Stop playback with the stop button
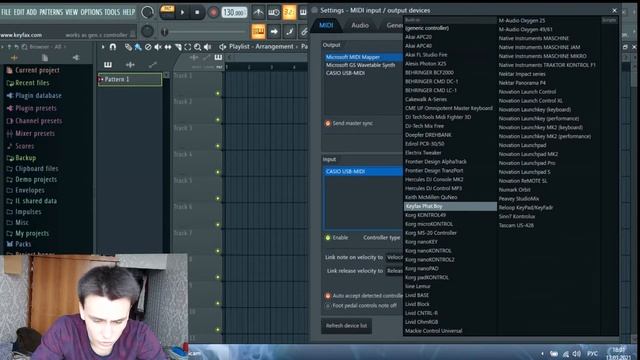 pyautogui.click(x=197, y=13)
